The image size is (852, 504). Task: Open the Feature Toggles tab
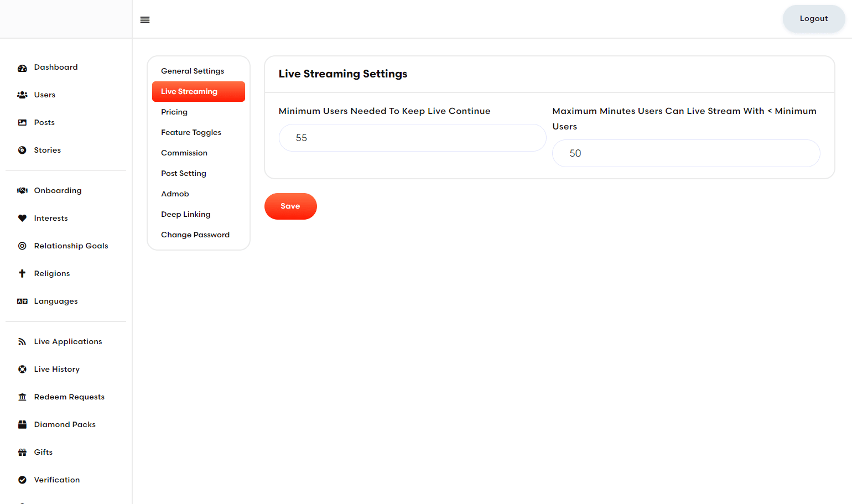tap(199, 133)
